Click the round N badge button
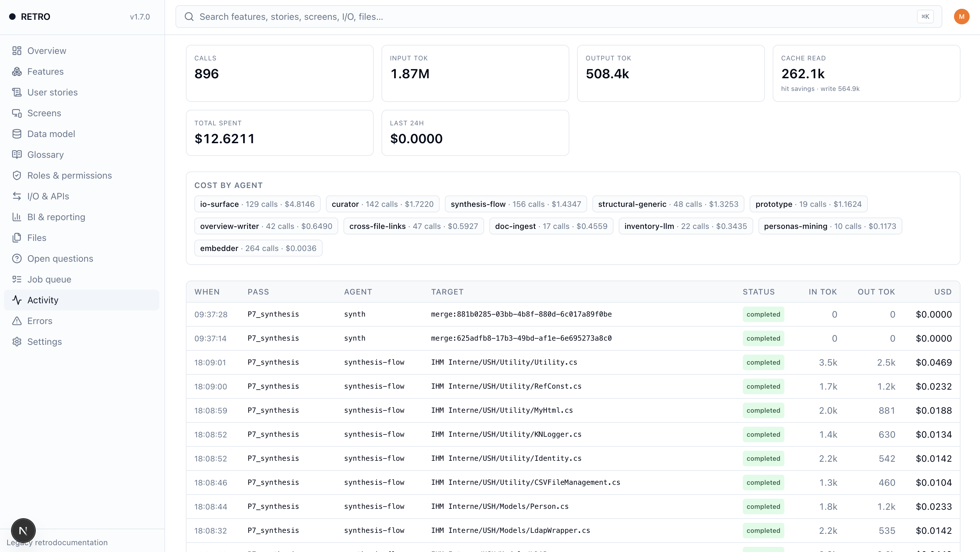 pos(23,531)
